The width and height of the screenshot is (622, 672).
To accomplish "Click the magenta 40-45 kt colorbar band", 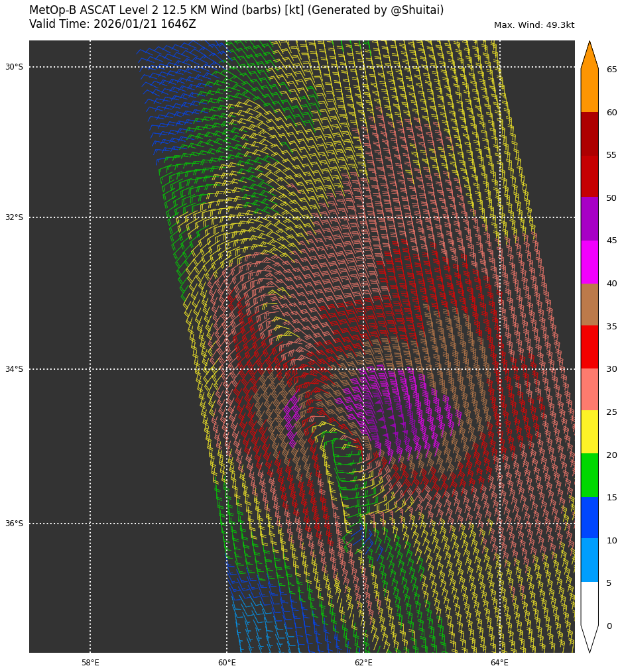I will [x=590, y=262].
